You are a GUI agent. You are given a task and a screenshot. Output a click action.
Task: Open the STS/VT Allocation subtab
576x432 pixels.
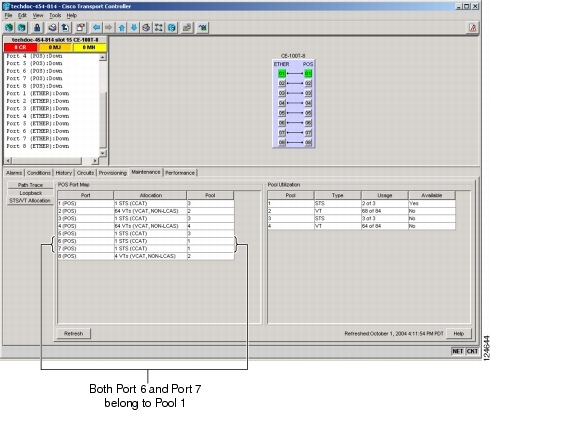point(30,201)
